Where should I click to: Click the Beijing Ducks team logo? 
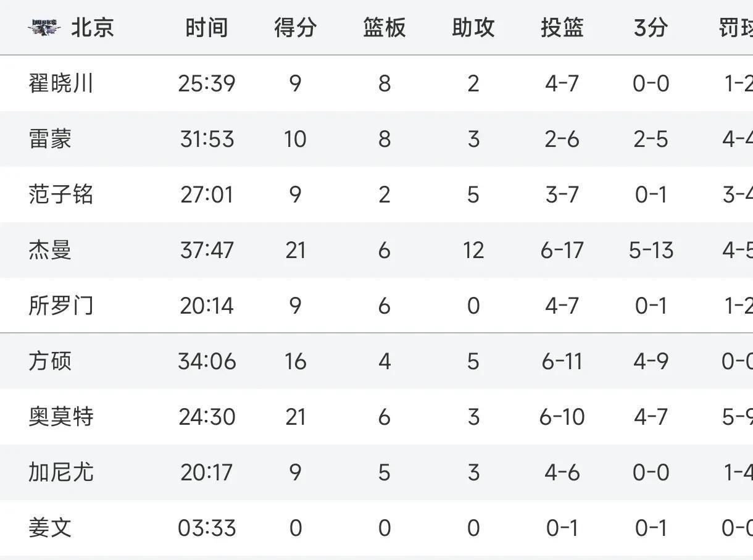click(44, 27)
